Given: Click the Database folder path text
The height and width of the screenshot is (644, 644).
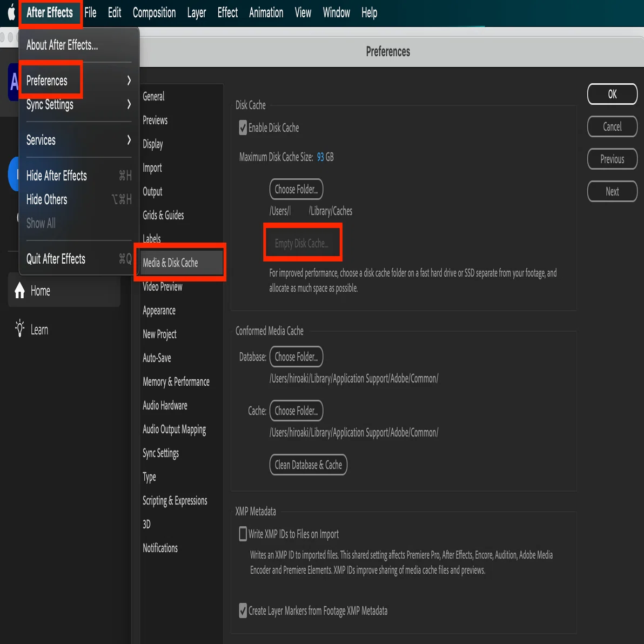Looking at the screenshot, I should pyautogui.click(x=354, y=379).
